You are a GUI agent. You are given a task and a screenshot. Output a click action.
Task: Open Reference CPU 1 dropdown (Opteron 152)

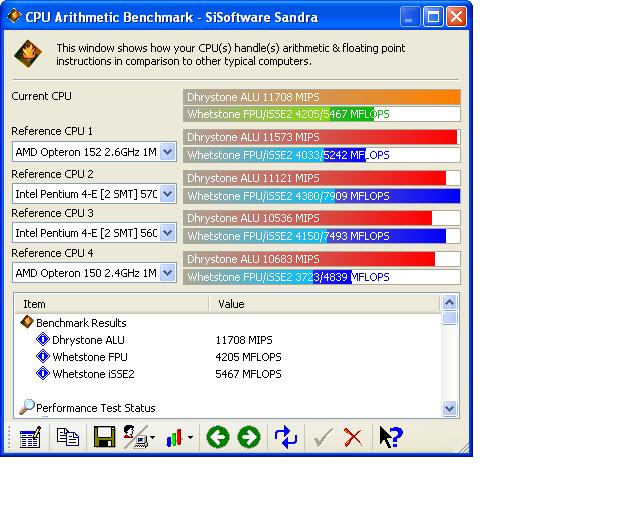(x=168, y=152)
